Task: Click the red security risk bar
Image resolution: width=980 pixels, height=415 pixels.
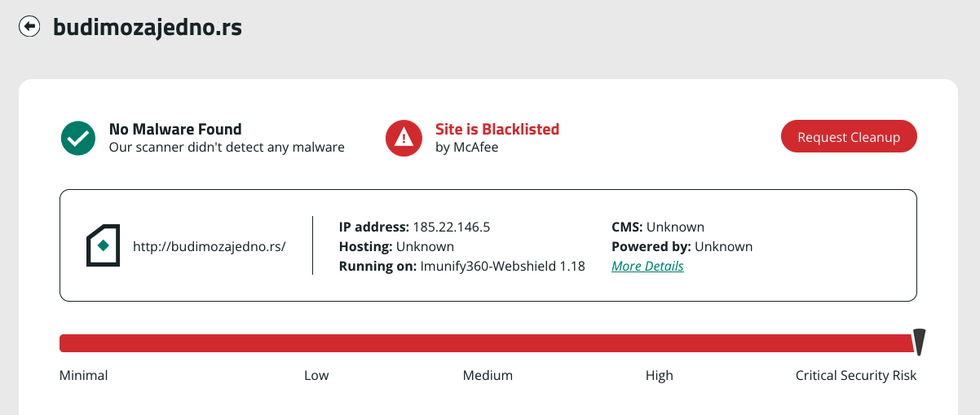Action: pyautogui.click(x=487, y=343)
